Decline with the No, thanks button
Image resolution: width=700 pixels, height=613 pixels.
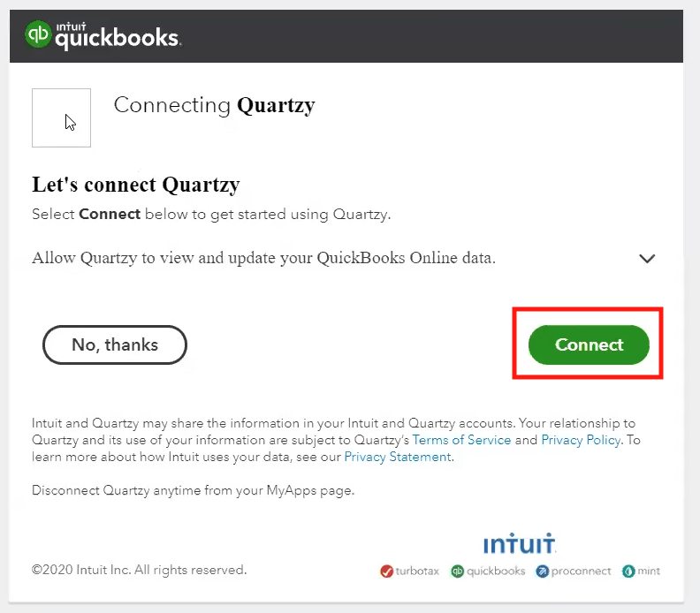tap(115, 344)
